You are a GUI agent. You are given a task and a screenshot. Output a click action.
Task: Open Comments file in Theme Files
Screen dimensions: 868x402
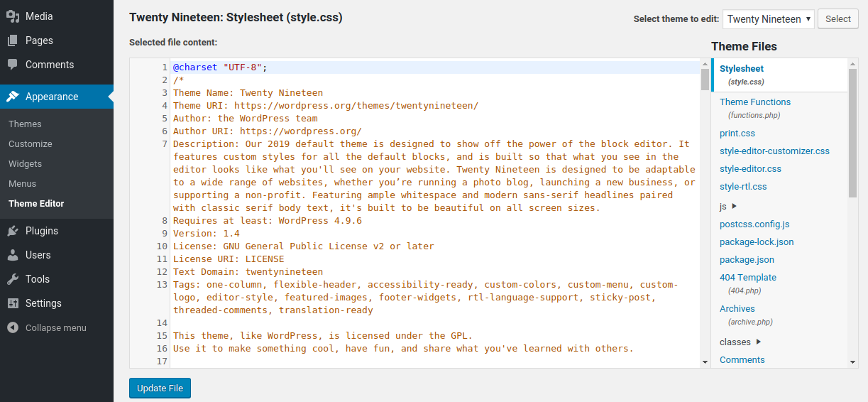(742, 359)
